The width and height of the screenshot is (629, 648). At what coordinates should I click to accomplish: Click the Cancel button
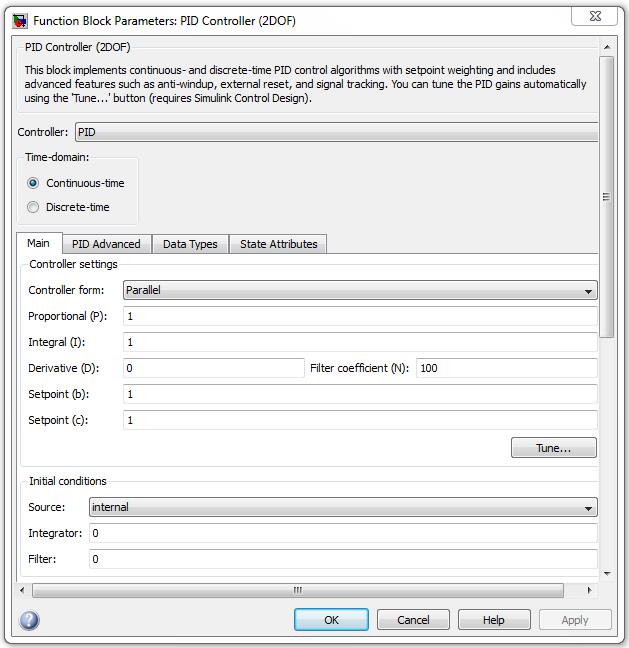413,620
